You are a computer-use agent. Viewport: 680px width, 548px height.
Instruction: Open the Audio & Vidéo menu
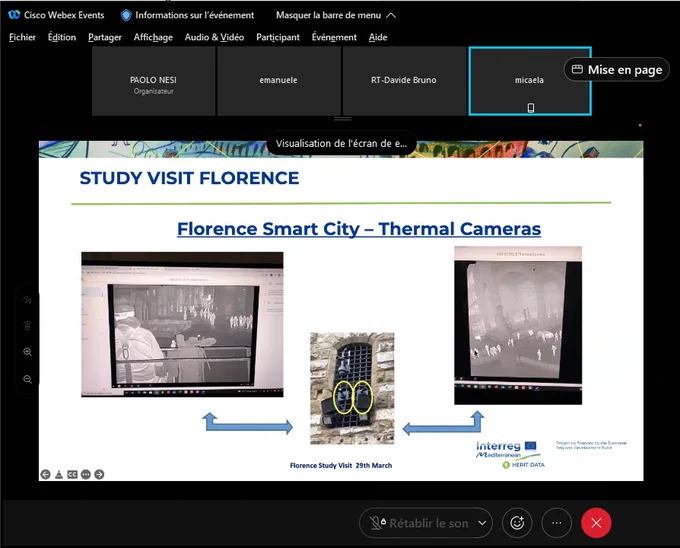pos(214,37)
